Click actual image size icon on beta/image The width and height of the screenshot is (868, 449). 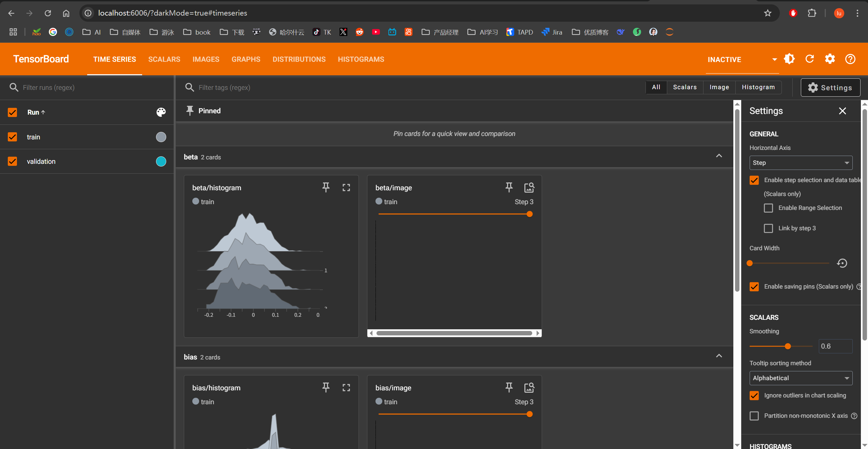[529, 188]
